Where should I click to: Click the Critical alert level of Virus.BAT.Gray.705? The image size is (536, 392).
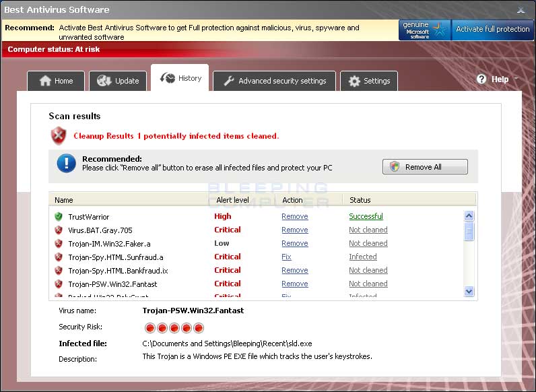coord(228,230)
